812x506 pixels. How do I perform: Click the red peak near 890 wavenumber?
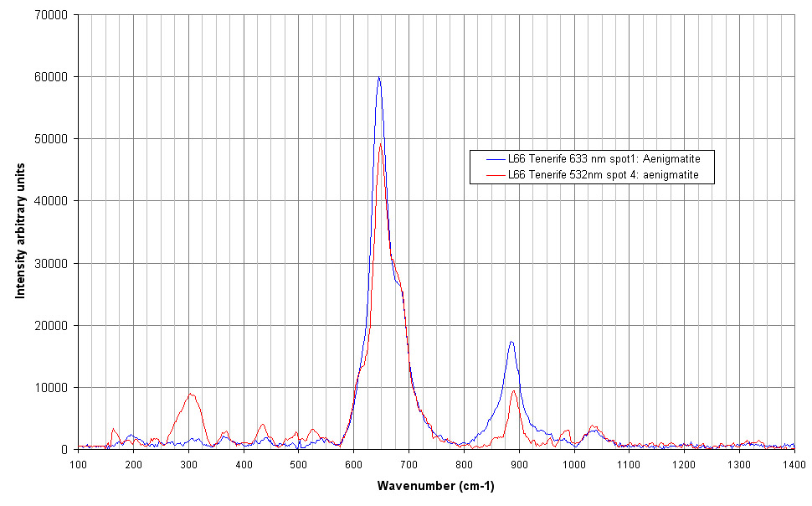[x=515, y=390]
